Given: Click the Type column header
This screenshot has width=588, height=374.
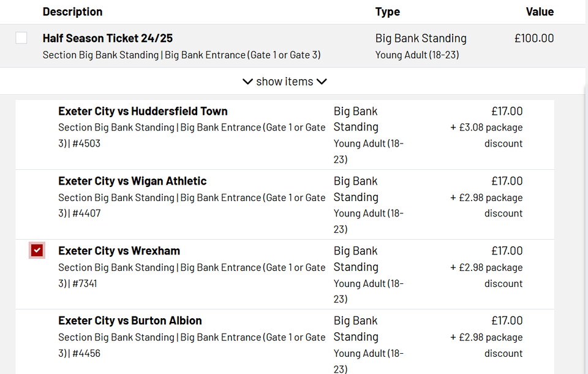Looking at the screenshot, I should tap(387, 12).
